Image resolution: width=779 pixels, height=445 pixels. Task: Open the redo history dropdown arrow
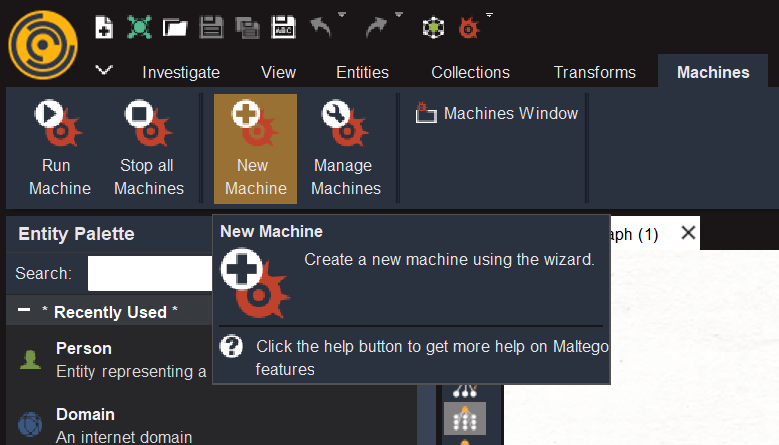(398, 15)
